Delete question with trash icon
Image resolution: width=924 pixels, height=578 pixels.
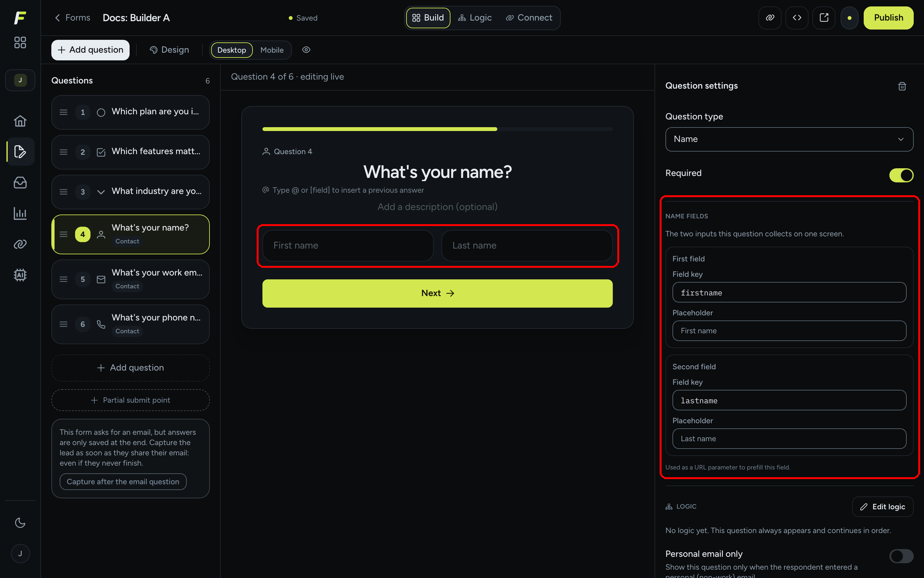click(x=902, y=86)
